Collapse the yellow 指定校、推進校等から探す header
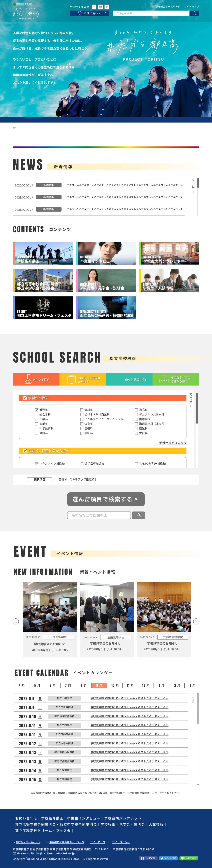Screen dimensions: 212x868 click(102, 450)
